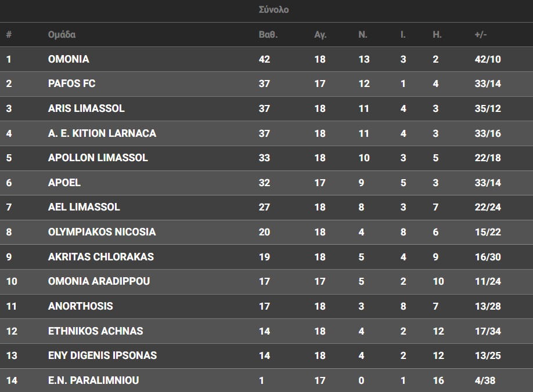Click the Ν. wins column header
This screenshot has width=533, height=392.
(x=363, y=35)
